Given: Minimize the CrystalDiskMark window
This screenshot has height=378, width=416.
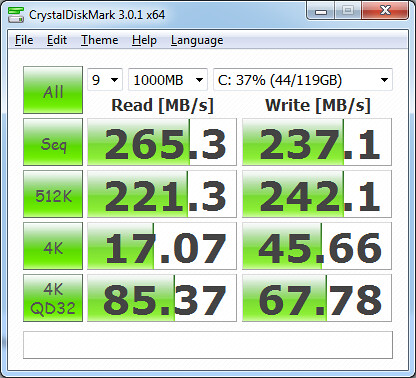Looking at the screenshot, I should click(321, 11).
